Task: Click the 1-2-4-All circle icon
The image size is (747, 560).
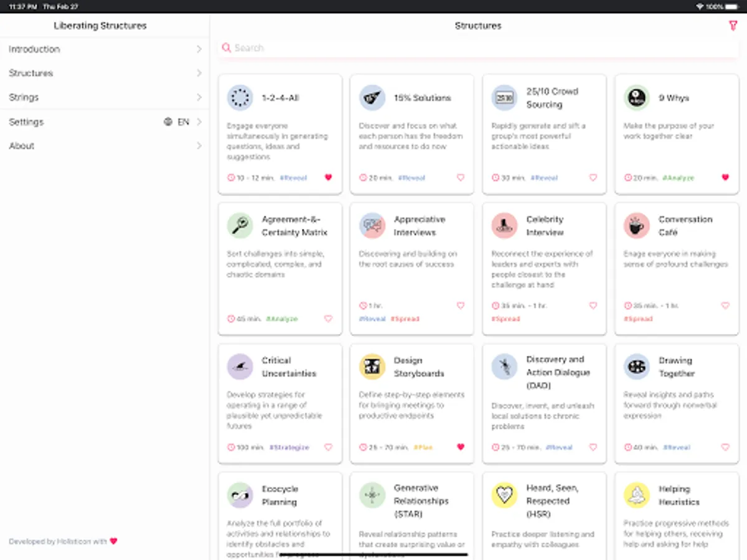Action: [x=240, y=98]
